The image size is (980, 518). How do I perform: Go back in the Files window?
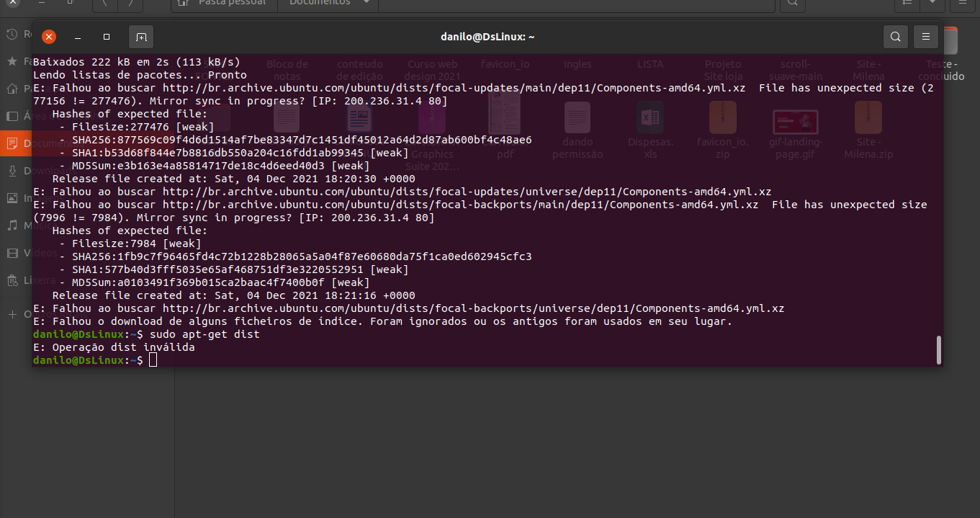pyautogui.click(x=105, y=3)
